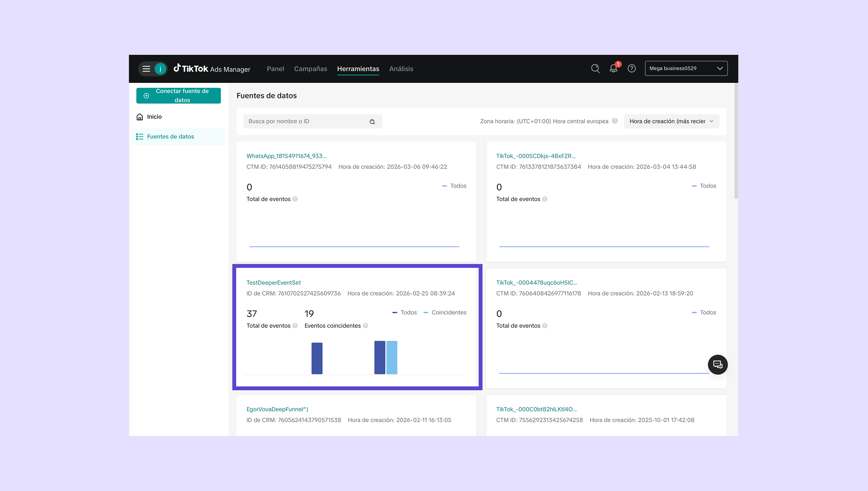
Task: Select Inicio in the sidebar
Action: click(x=154, y=117)
